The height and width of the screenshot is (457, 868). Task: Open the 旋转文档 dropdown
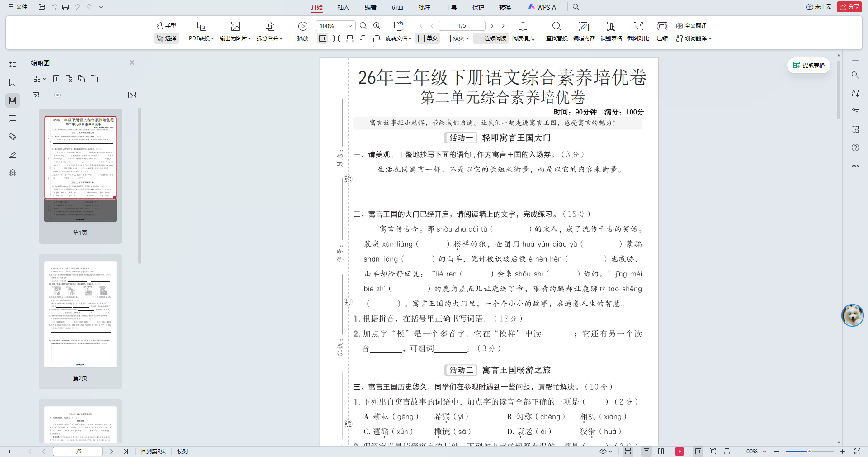click(398, 38)
